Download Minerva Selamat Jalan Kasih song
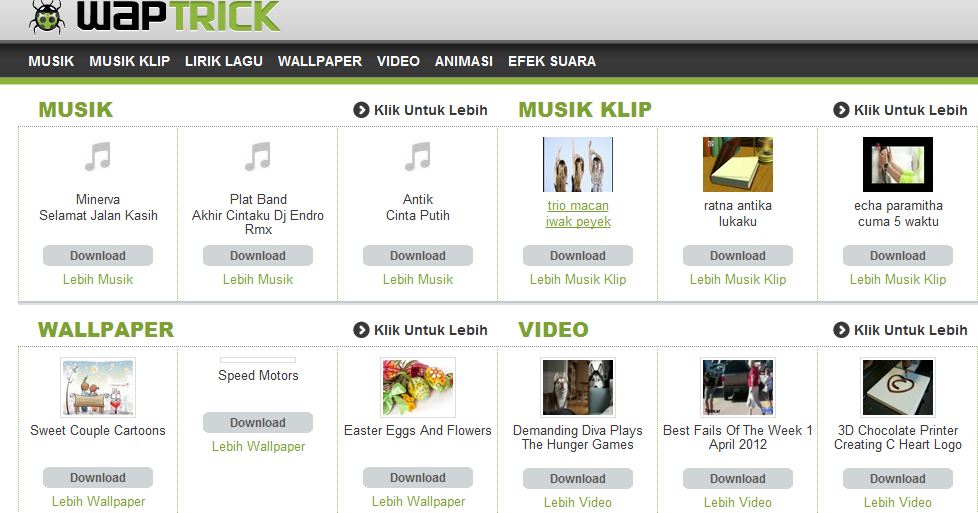The width and height of the screenshot is (978, 513). [98, 256]
